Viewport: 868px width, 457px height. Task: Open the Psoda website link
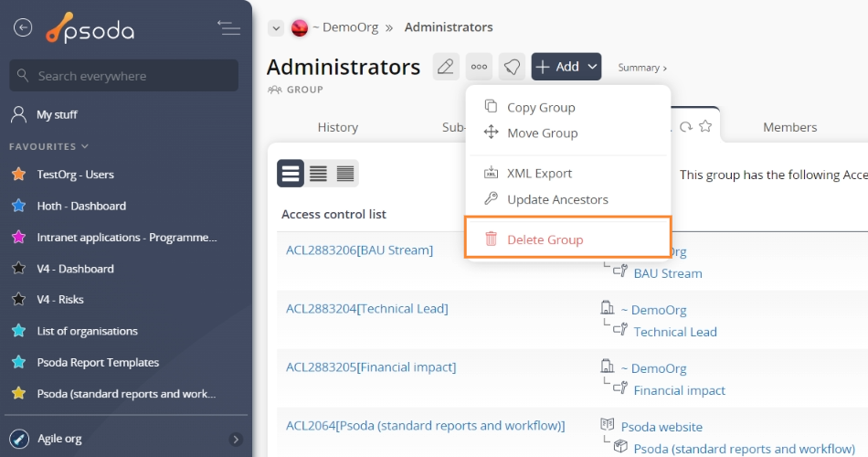point(662,427)
